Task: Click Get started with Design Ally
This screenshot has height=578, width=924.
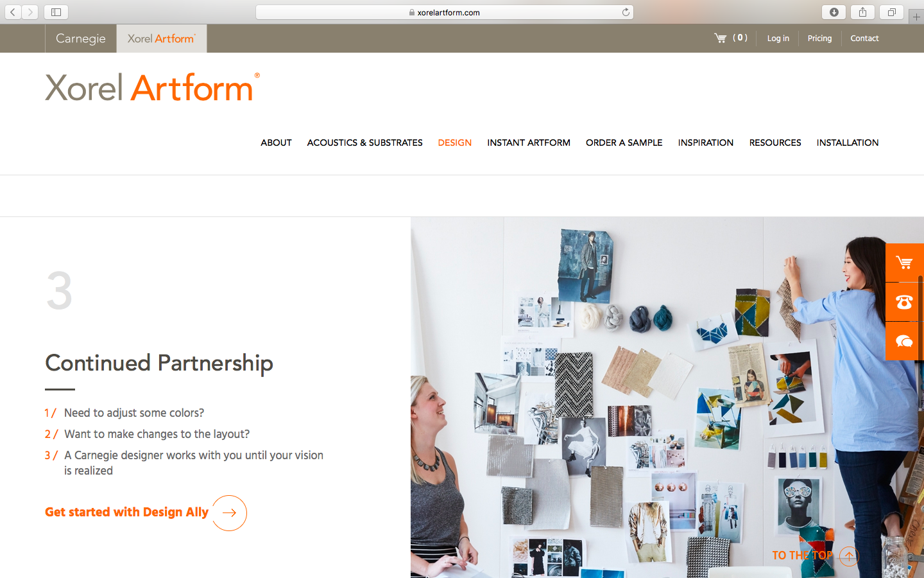Action: pos(126,512)
